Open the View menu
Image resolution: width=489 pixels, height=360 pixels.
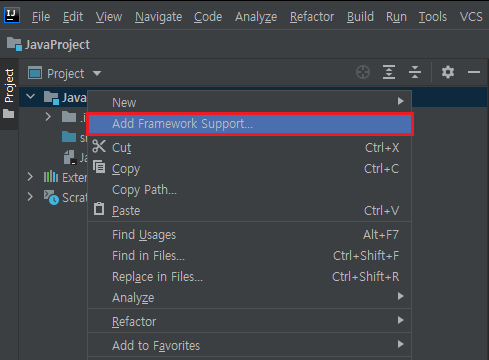click(109, 17)
